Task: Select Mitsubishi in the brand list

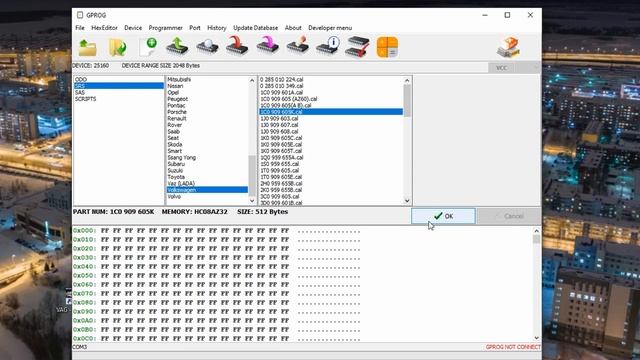Action: [207, 79]
